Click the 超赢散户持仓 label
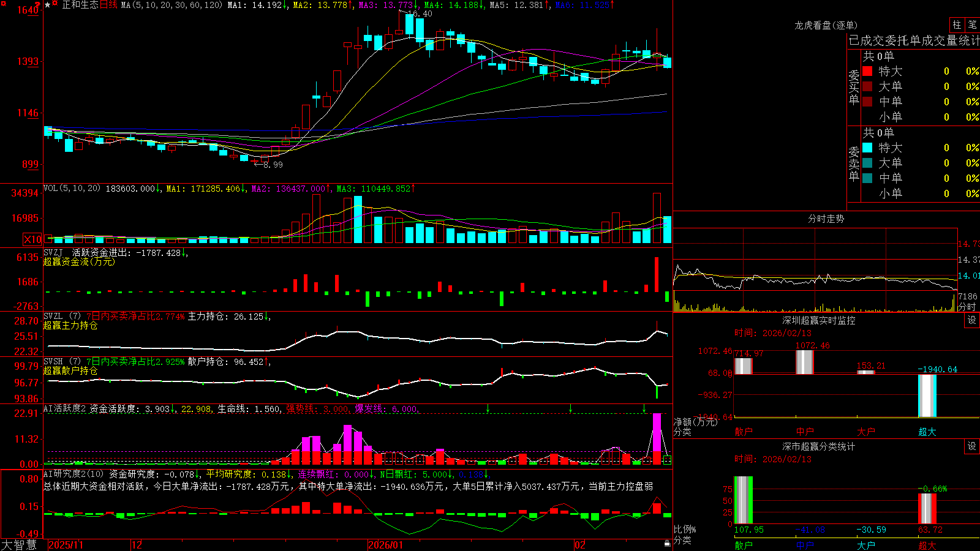 point(70,370)
